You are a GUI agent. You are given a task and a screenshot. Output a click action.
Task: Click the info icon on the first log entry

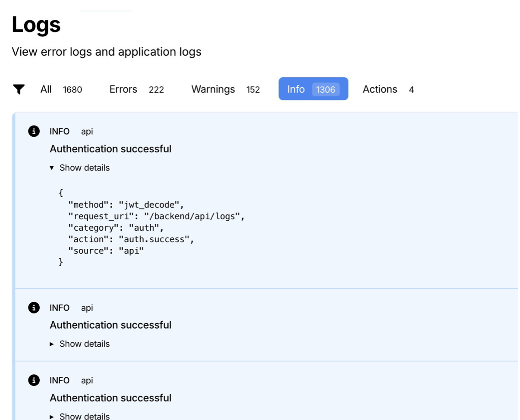34,132
